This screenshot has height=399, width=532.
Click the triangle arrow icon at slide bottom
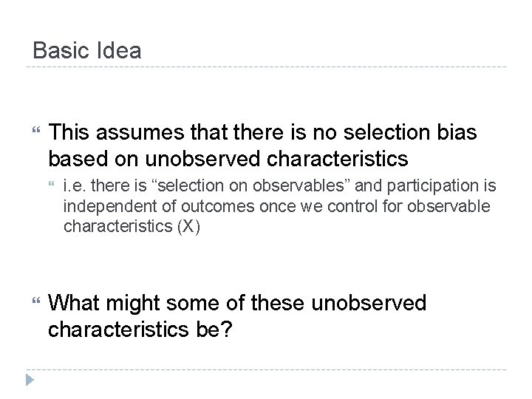pos(30,380)
